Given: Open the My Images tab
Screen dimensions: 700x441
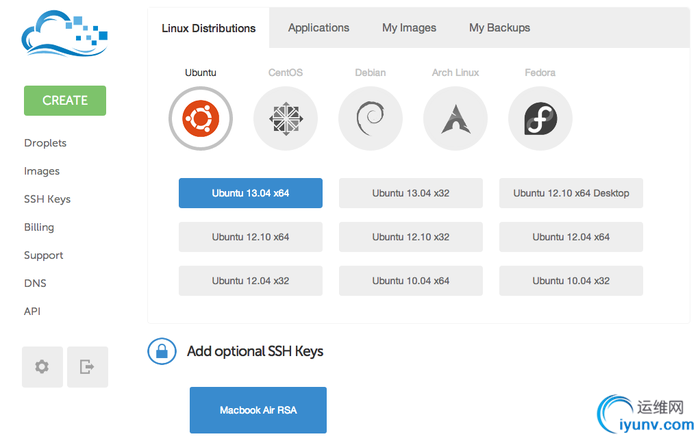Looking at the screenshot, I should [x=409, y=28].
